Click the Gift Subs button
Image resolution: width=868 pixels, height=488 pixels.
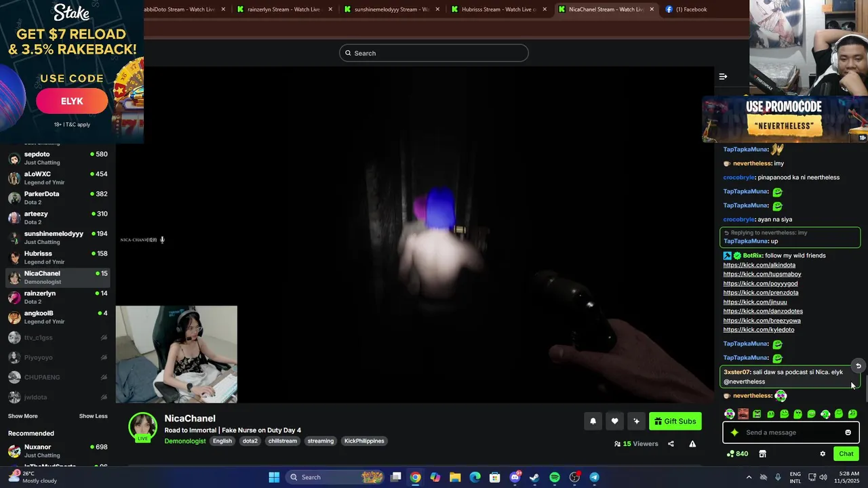(675, 421)
